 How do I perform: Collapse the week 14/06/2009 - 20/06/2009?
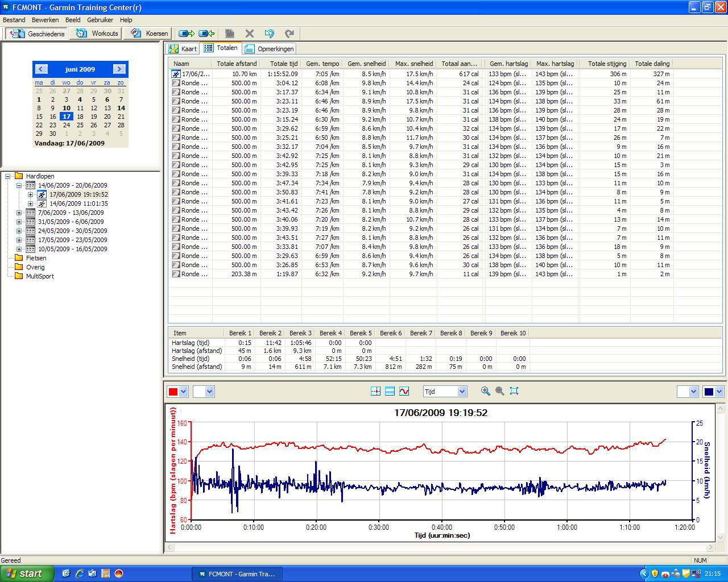click(19, 185)
